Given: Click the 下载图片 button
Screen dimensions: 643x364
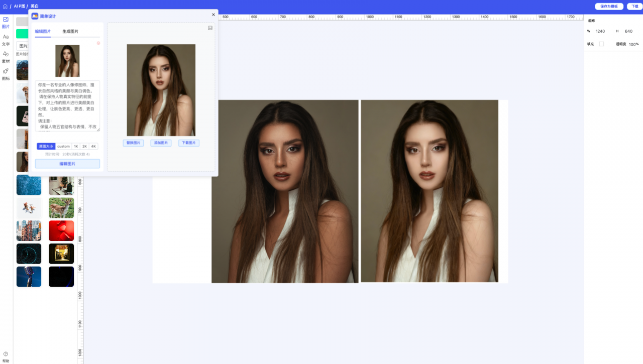Looking at the screenshot, I should tap(189, 143).
